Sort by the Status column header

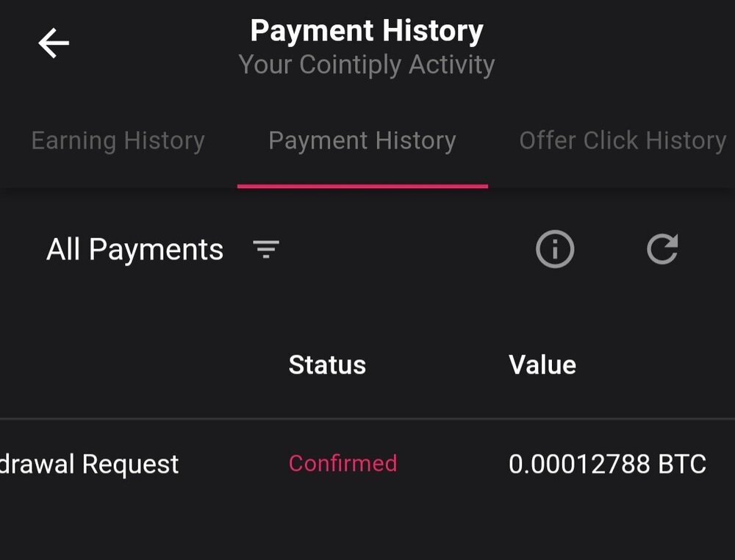(327, 365)
